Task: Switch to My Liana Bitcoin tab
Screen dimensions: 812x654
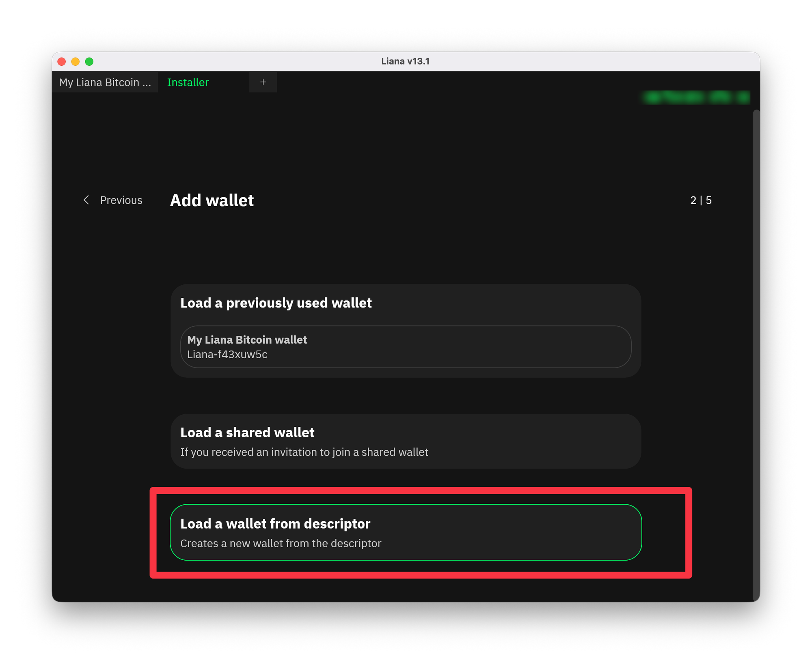Action: tap(105, 82)
